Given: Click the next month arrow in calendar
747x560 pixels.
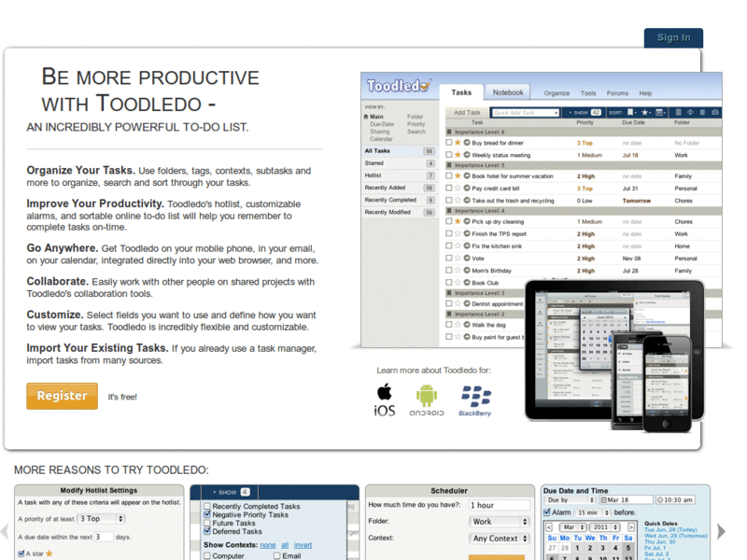Looking at the screenshot, I should (x=631, y=527).
